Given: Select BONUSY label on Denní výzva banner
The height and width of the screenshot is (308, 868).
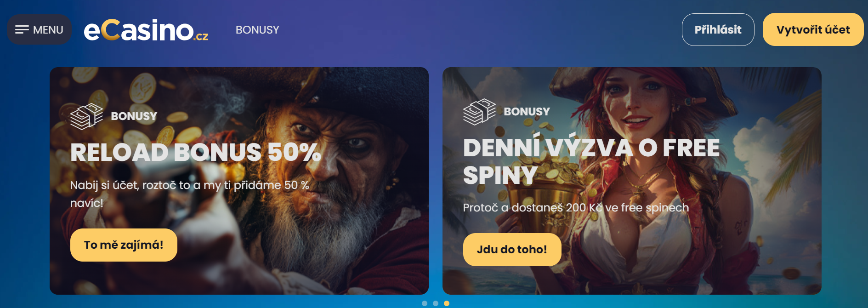Looking at the screenshot, I should 527,112.
